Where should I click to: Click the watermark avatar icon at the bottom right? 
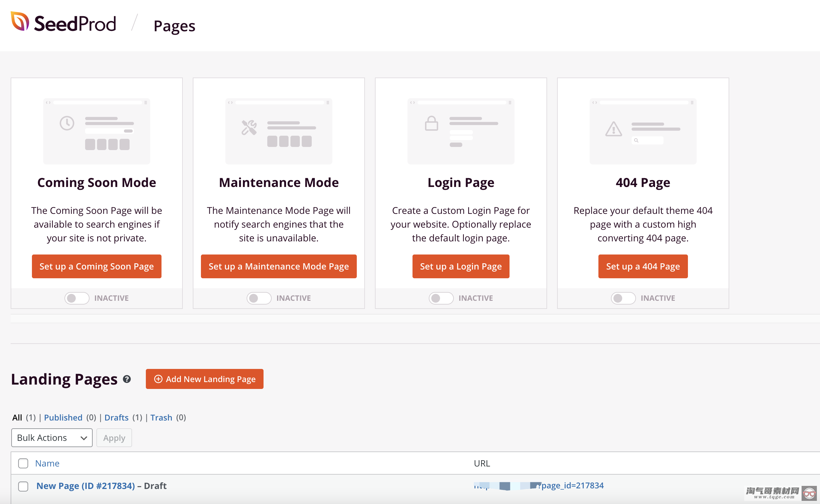(x=809, y=493)
